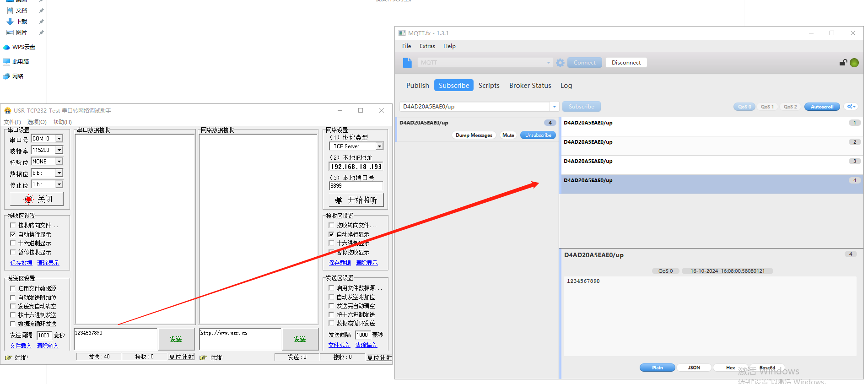Viewport: 868px width, 384px height.
Task: Open the Extras menu
Action: click(427, 46)
